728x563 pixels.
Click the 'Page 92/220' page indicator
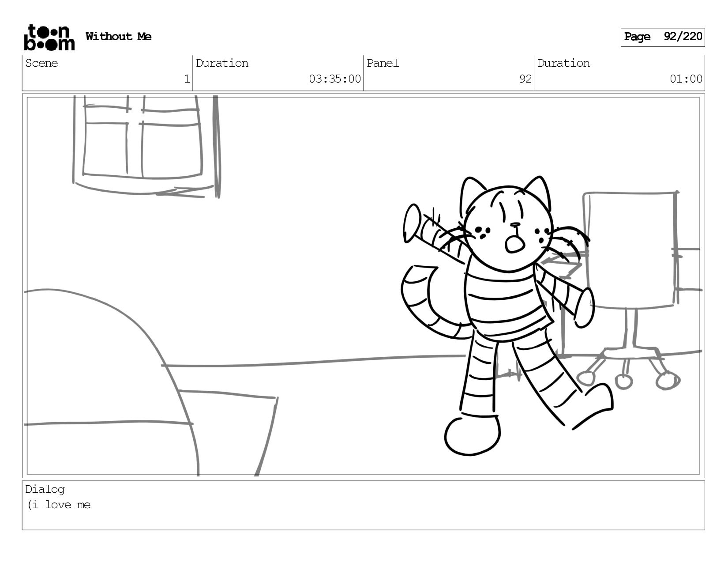pyautogui.click(x=662, y=37)
